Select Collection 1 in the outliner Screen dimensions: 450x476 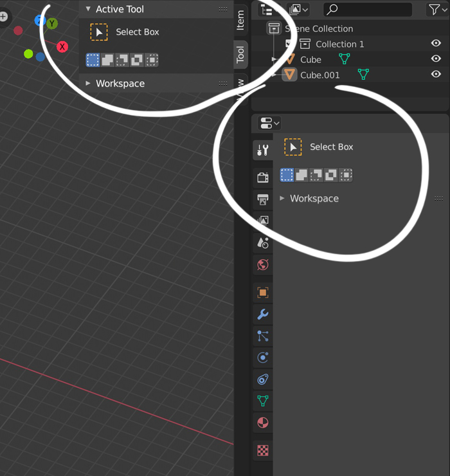pyautogui.click(x=339, y=44)
